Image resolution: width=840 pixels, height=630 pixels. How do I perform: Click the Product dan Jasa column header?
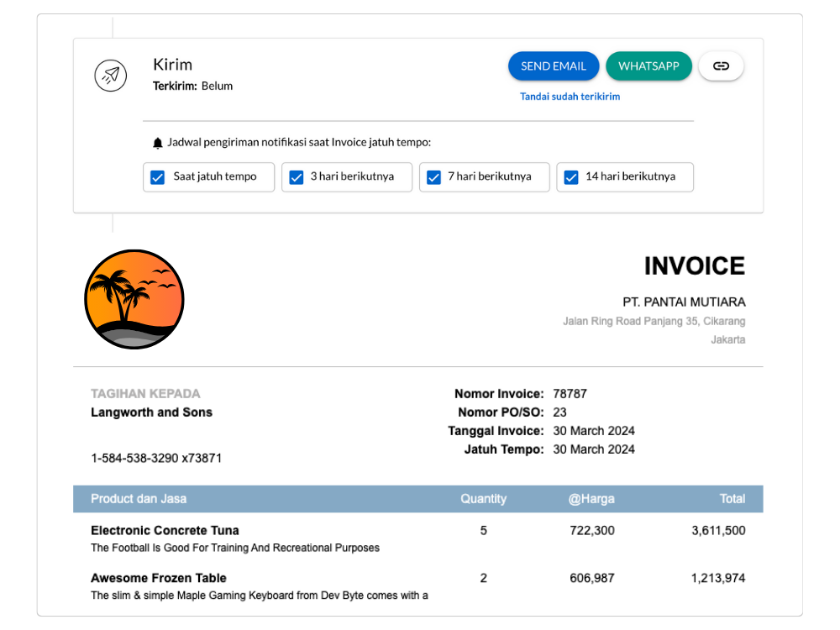tap(139, 499)
